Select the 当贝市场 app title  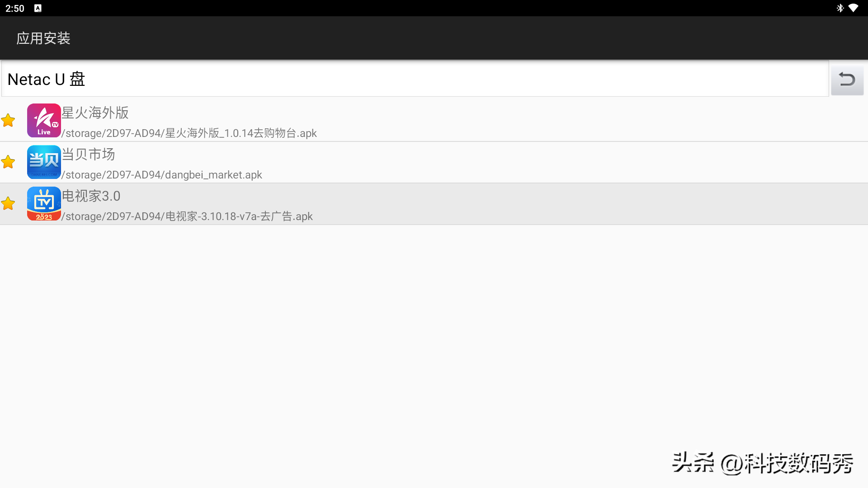89,154
